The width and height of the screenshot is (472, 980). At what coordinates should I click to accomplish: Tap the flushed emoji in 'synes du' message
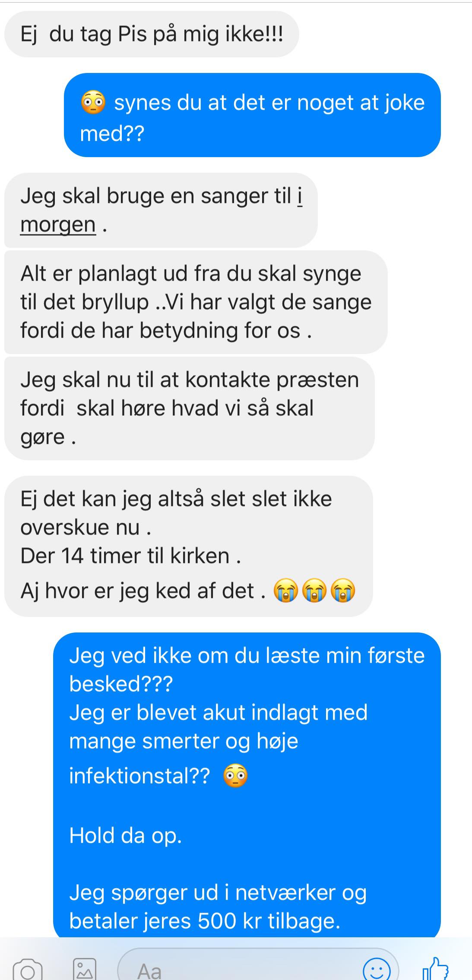pyautogui.click(x=93, y=103)
